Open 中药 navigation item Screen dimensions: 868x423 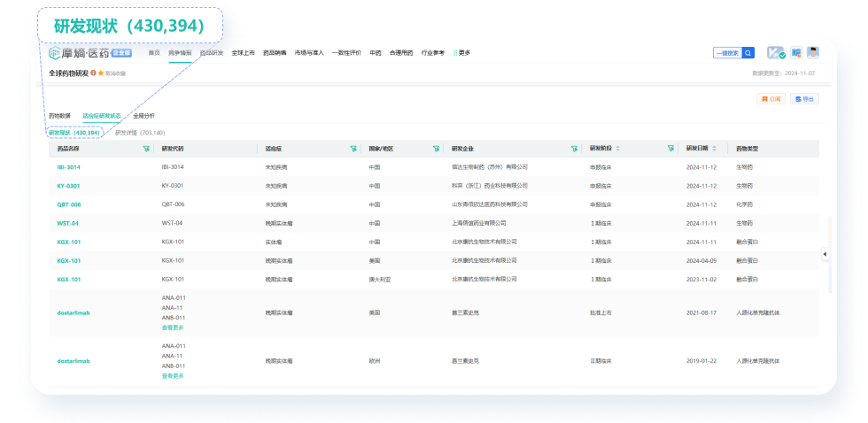tap(376, 53)
